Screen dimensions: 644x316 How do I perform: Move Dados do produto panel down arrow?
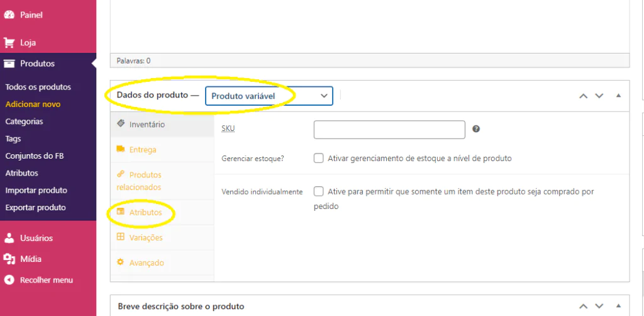[599, 96]
